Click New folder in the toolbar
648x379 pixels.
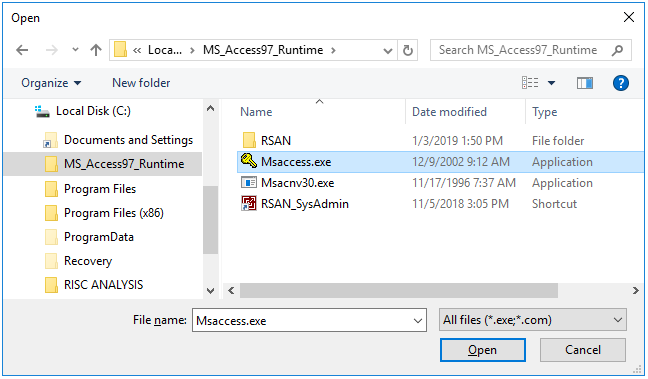point(141,83)
